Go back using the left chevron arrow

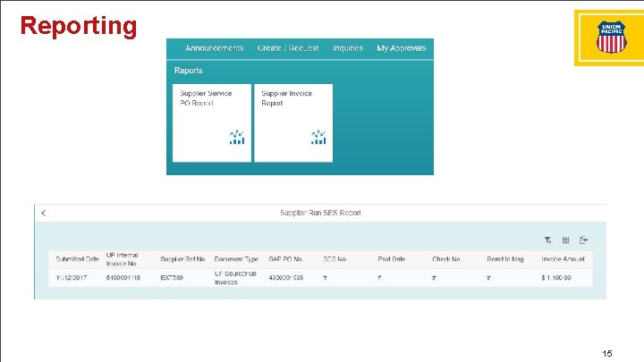pos(44,213)
